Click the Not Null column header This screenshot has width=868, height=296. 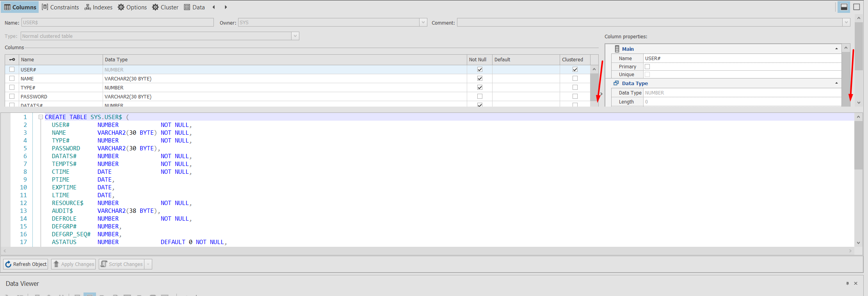479,60
